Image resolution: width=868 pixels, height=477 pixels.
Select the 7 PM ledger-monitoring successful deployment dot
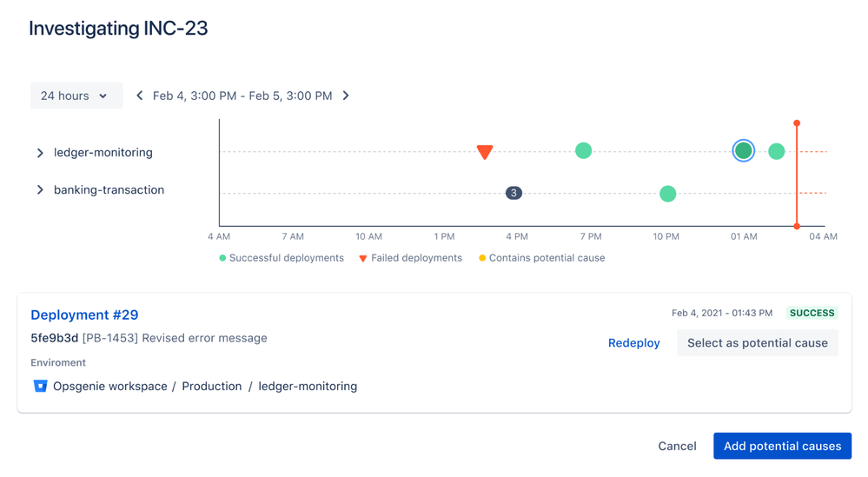click(x=584, y=150)
